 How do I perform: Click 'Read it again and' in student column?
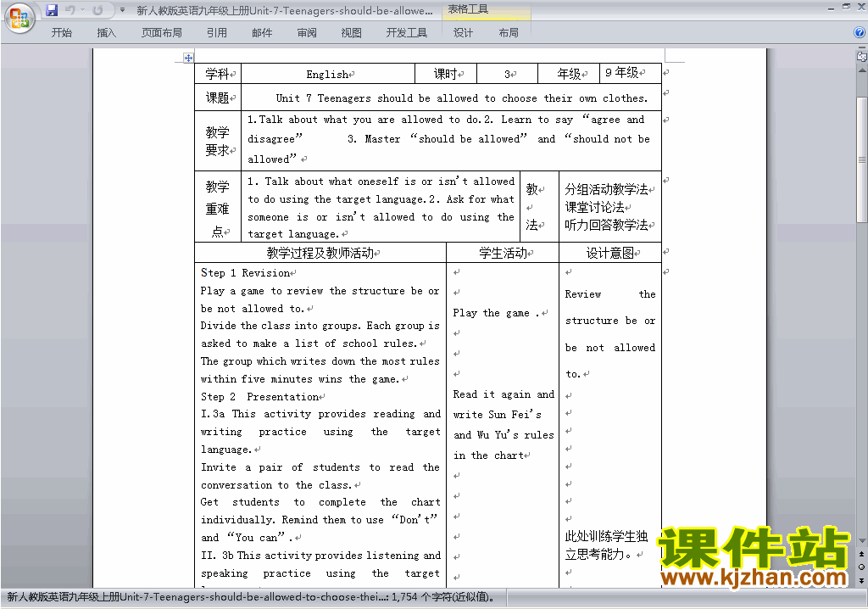[x=504, y=394]
